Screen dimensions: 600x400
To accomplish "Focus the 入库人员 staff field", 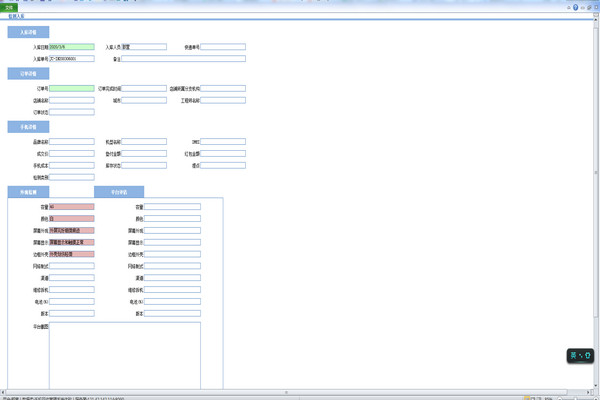I will [144, 47].
